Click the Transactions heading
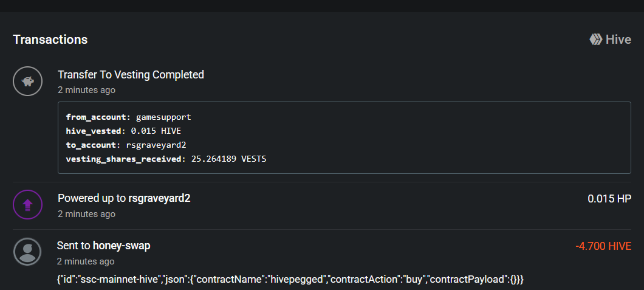Screen dimensions: 644x290 [x=50, y=40]
